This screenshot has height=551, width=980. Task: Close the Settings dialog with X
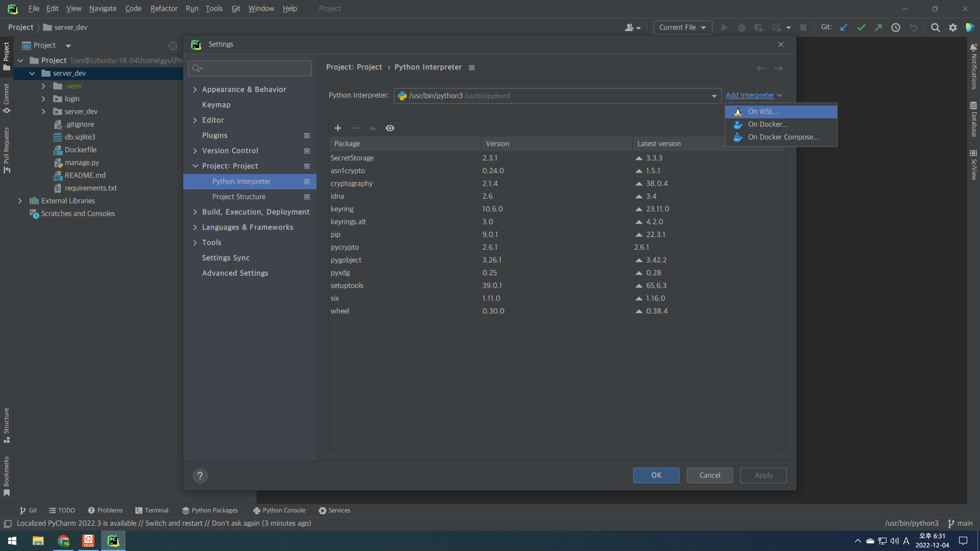(781, 44)
